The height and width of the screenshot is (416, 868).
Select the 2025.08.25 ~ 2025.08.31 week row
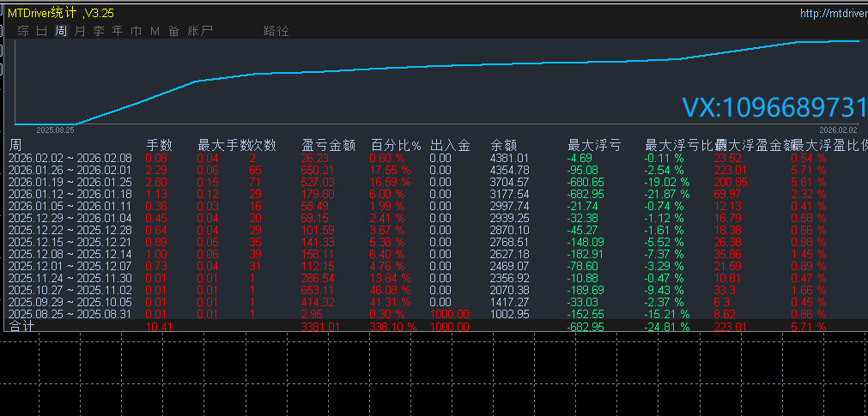(x=70, y=315)
